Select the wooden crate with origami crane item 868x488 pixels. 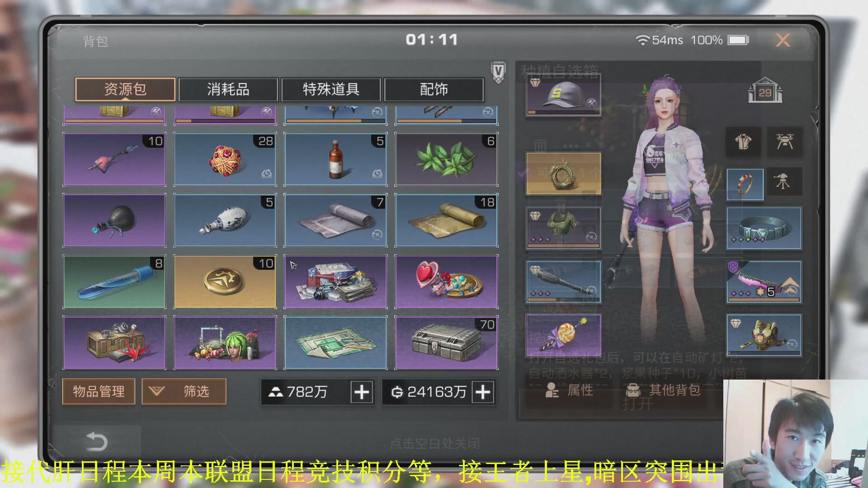(x=114, y=343)
